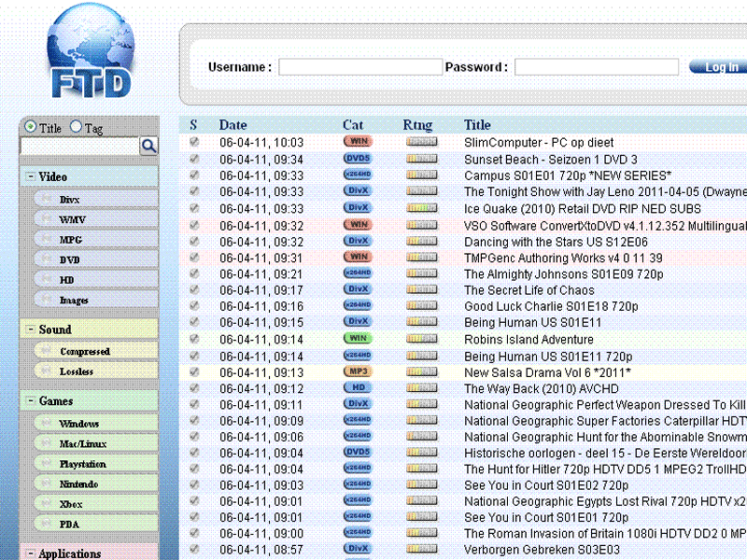Click DivX badge for Ice Quake row
Viewport: 747px width, 560px height.
tap(358, 208)
